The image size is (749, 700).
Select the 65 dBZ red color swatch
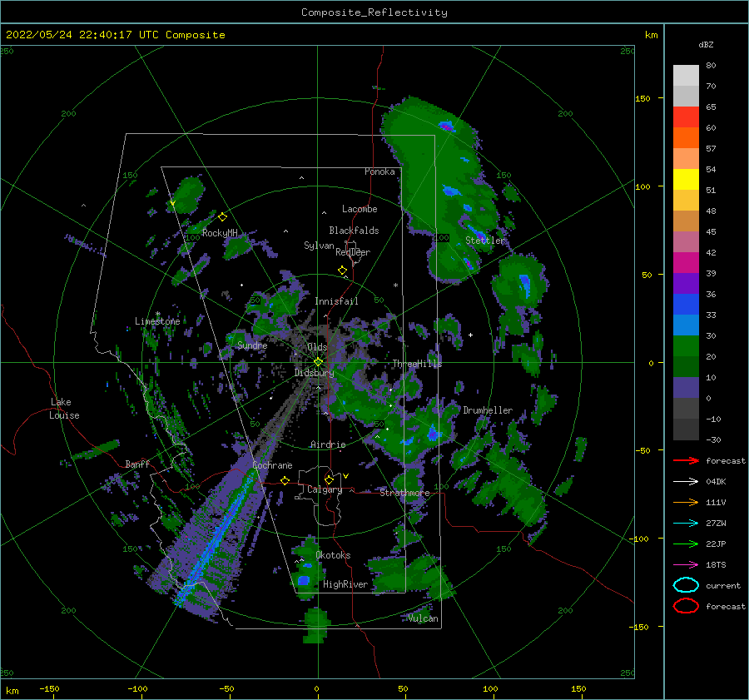point(686,117)
